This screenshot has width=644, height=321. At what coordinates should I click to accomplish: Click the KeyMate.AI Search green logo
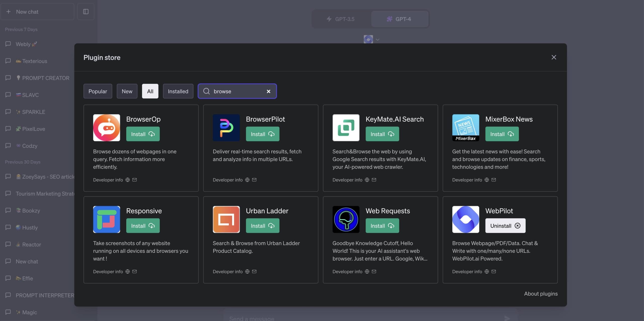point(346,128)
